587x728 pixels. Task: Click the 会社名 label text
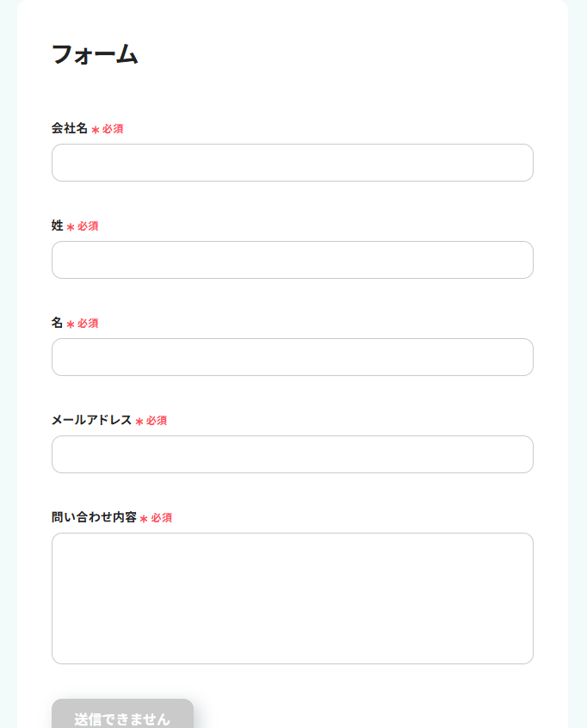pyautogui.click(x=70, y=128)
